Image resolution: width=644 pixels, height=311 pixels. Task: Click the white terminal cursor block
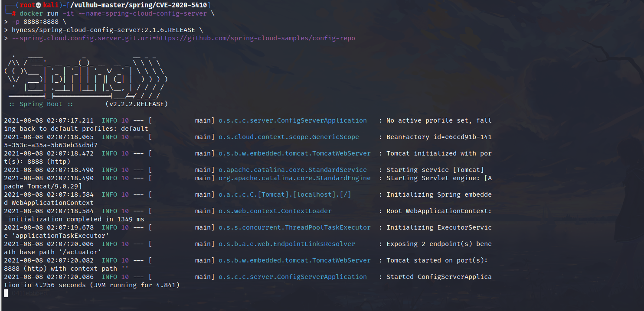point(6,293)
